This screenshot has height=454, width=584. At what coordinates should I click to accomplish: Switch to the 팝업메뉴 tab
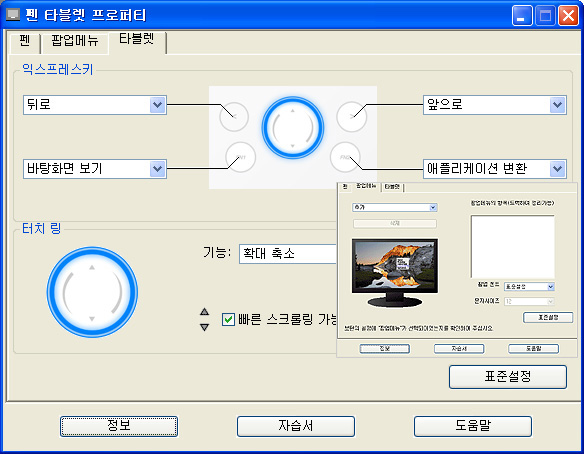(74, 41)
